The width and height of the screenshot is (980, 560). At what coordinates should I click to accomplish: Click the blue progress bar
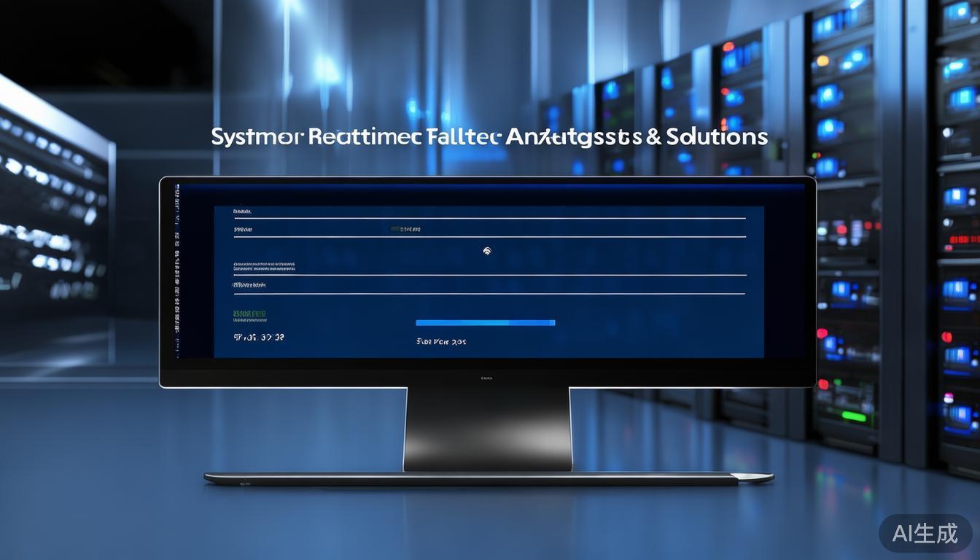pyautogui.click(x=485, y=322)
